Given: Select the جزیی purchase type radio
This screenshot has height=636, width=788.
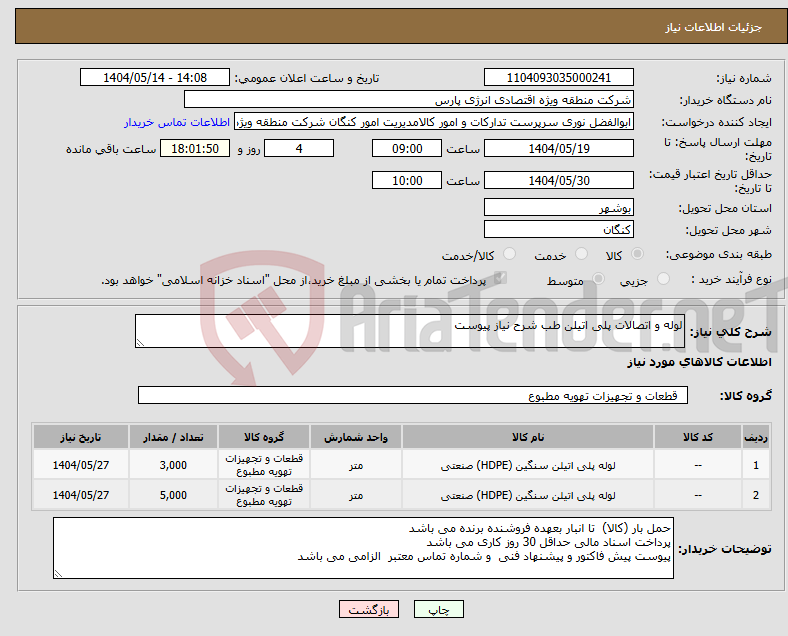Looking at the screenshot, I should (x=663, y=278).
